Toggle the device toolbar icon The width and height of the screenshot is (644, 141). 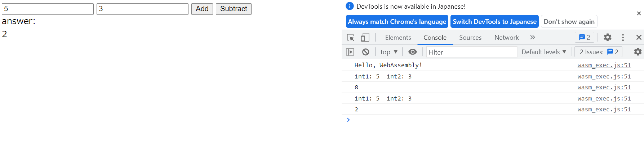[x=365, y=38]
